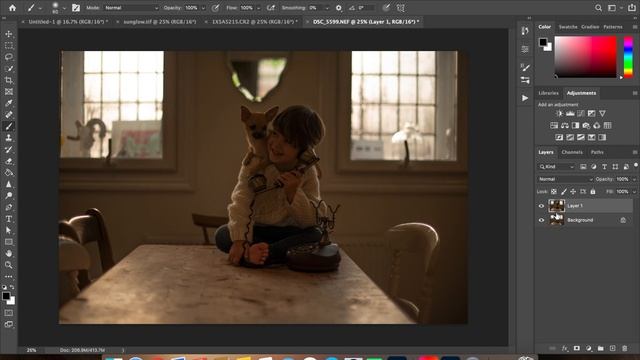Switch to the Channels tab

click(572, 152)
